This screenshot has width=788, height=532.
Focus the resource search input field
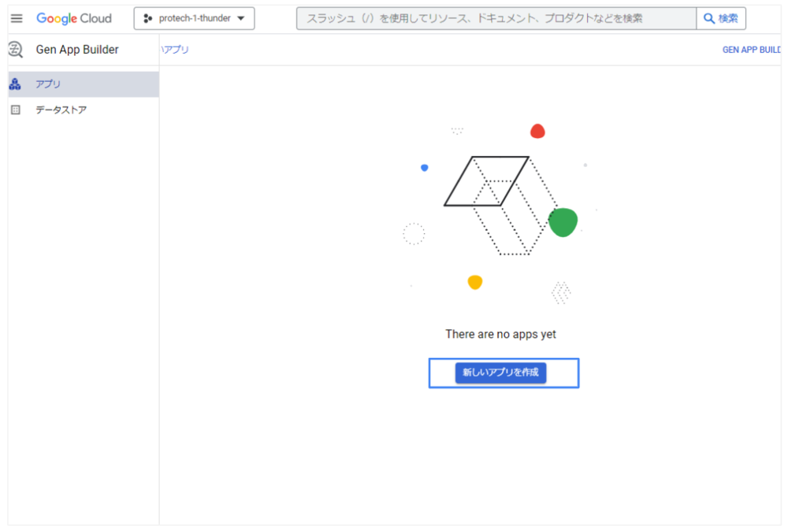click(x=496, y=18)
